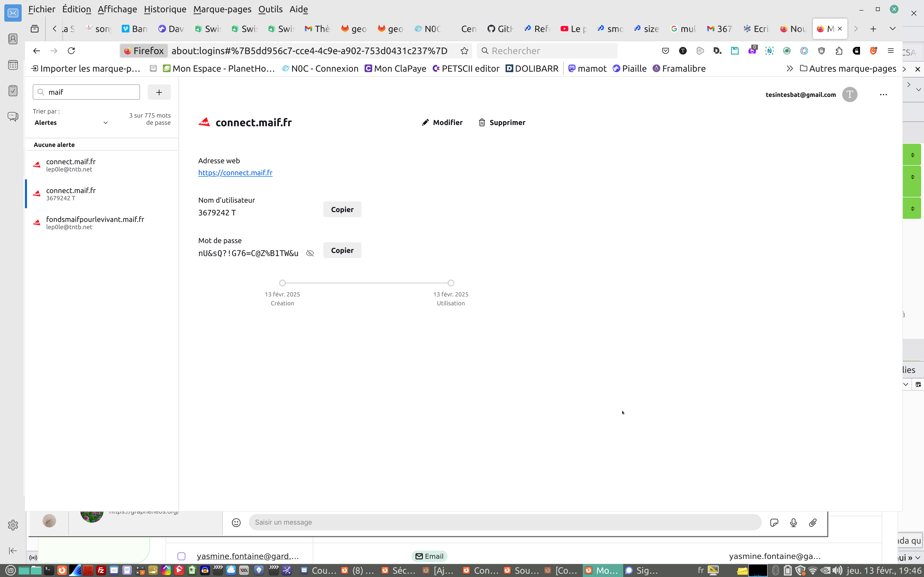Open the Historique menu
This screenshot has width=924, height=577.
coord(165,9)
